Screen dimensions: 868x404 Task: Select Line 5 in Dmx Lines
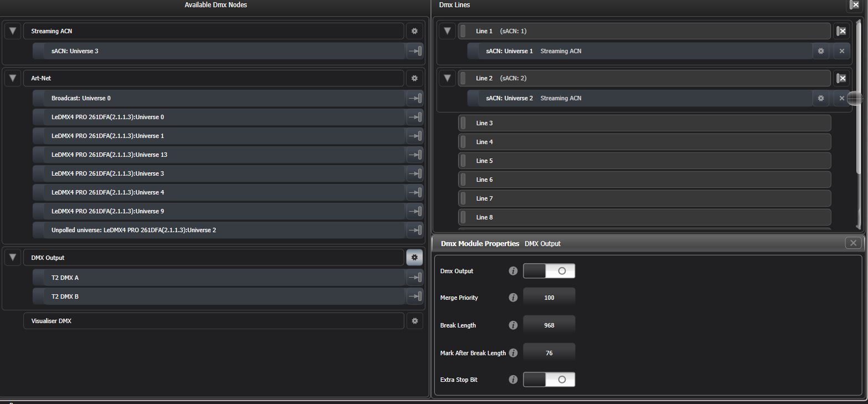pyautogui.click(x=644, y=161)
